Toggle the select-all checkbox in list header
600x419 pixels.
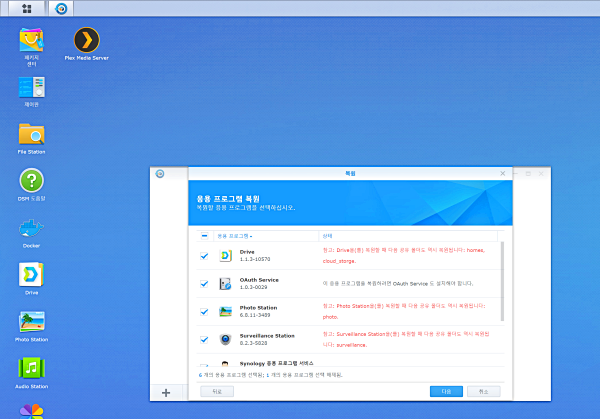[x=204, y=236]
